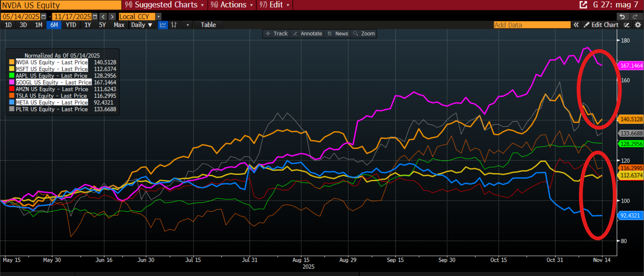This screenshot has height=276, width=644.
Task: Toggle the Zoom tool on chart
Action: click(364, 33)
